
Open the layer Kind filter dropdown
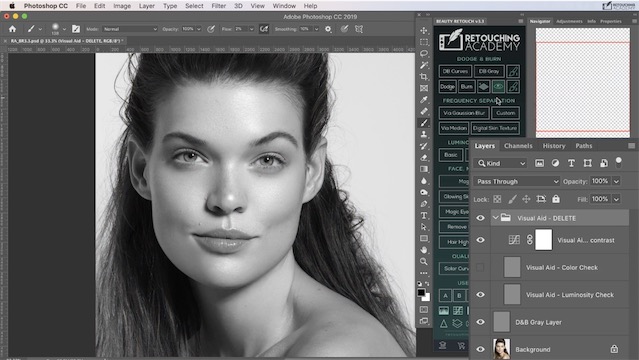click(x=501, y=163)
